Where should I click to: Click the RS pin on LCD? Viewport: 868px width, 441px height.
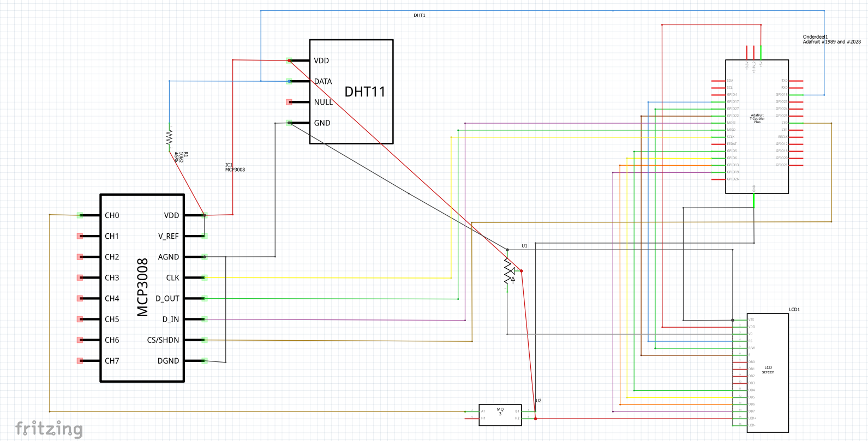pos(750,341)
